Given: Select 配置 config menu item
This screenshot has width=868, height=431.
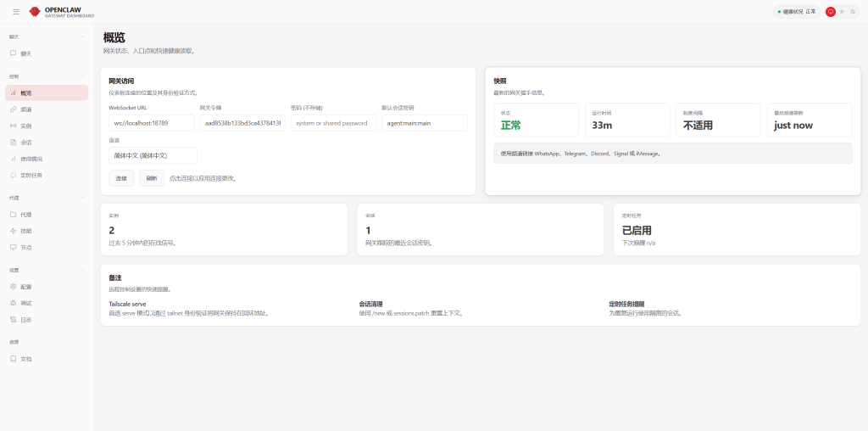Looking at the screenshot, I should coord(25,287).
